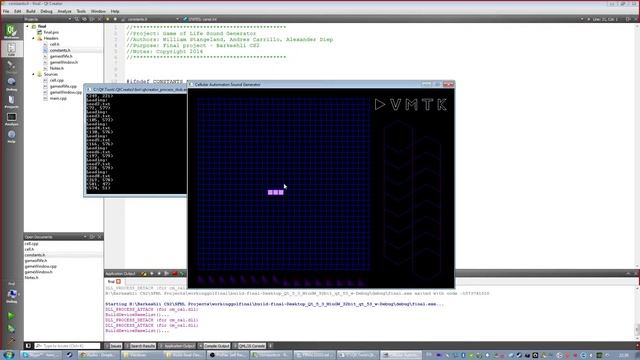Click the T button in the Sound Generator
This screenshot has height=360, width=640.
click(427, 104)
